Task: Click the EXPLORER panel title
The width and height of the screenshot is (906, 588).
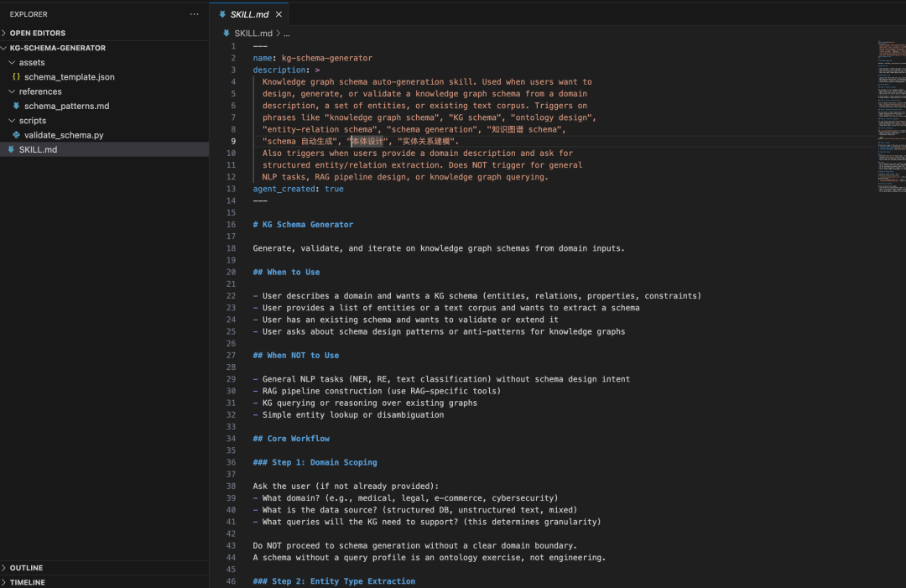Action: coord(29,14)
